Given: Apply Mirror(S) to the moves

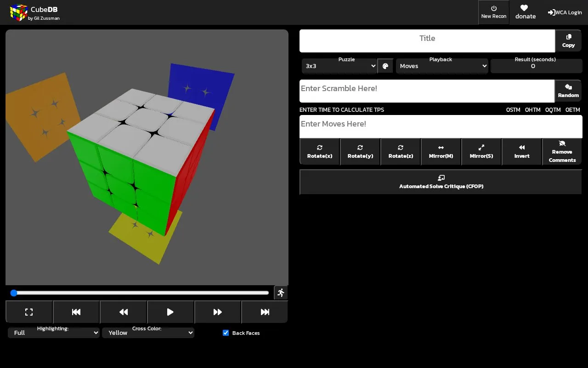Looking at the screenshot, I should pyautogui.click(x=481, y=152).
